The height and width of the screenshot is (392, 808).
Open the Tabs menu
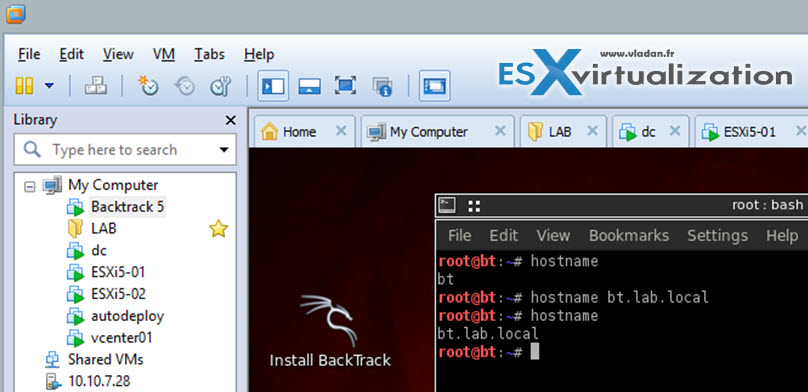(209, 54)
